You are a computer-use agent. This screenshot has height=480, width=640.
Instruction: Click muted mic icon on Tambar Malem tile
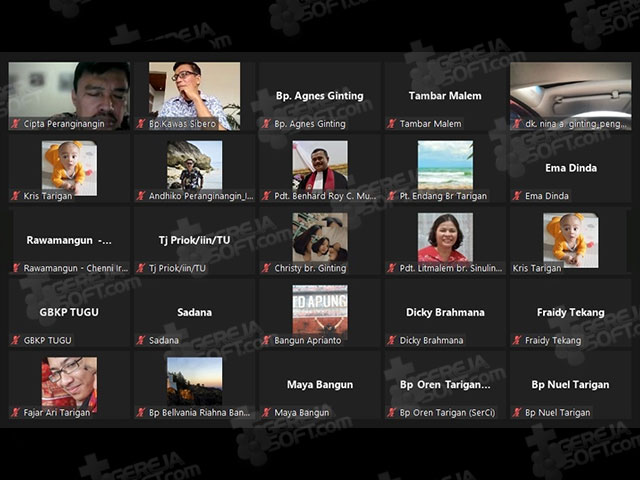point(392,124)
